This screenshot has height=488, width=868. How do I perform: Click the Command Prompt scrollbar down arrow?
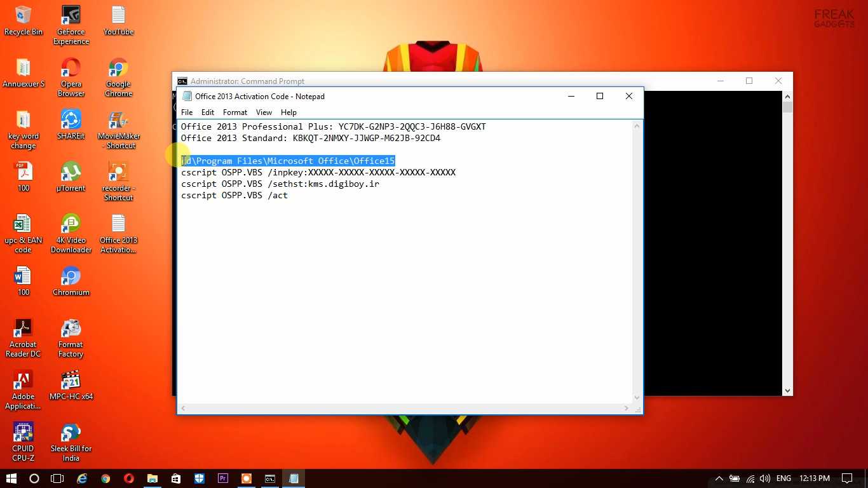pos(788,391)
